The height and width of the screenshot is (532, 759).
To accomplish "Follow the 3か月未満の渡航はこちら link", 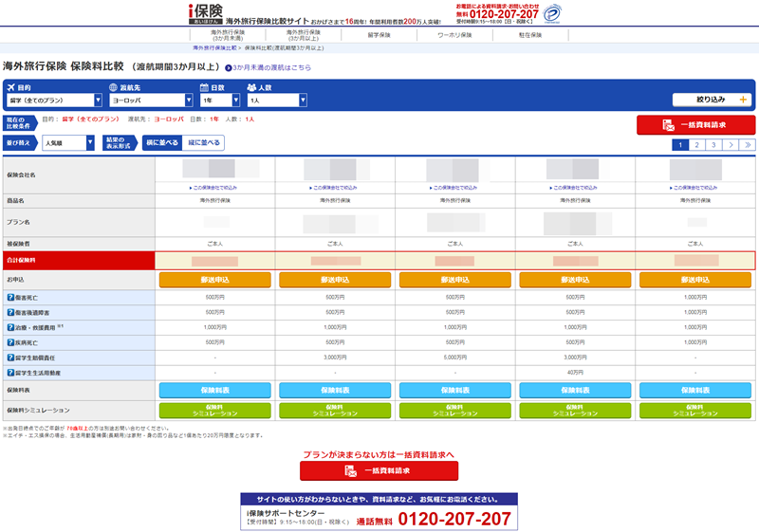I will [x=271, y=68].
